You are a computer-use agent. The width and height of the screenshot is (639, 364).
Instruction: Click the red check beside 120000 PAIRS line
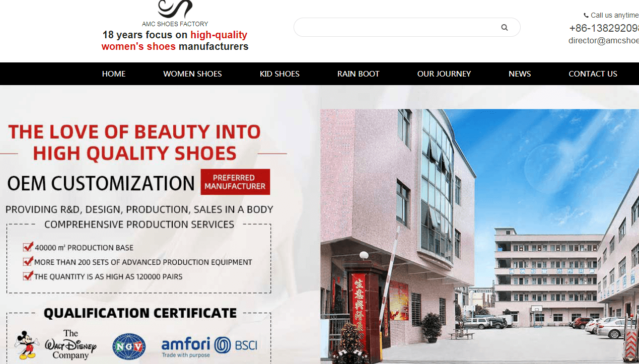pyautogui.click(x=28, y=276)
